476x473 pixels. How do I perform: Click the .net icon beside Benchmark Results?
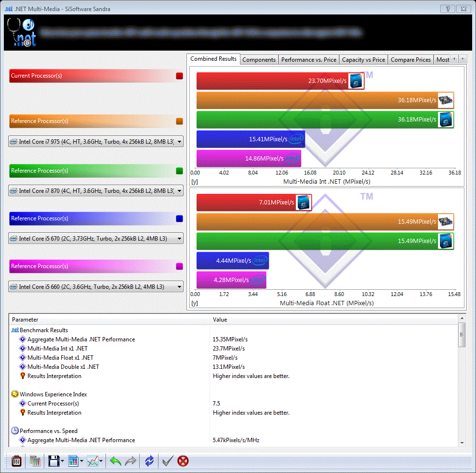point(15,330)
